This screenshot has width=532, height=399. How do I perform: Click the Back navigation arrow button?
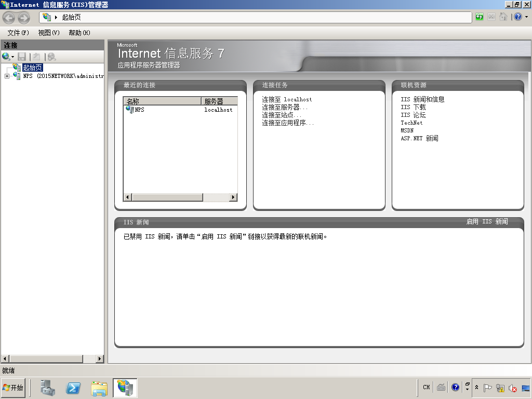(9, 18)
